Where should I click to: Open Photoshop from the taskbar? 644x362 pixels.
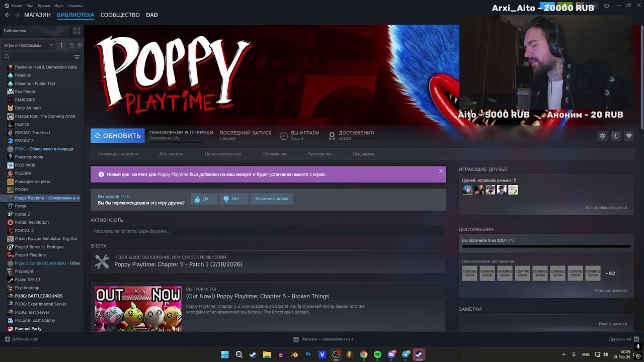tap(308, 354)
